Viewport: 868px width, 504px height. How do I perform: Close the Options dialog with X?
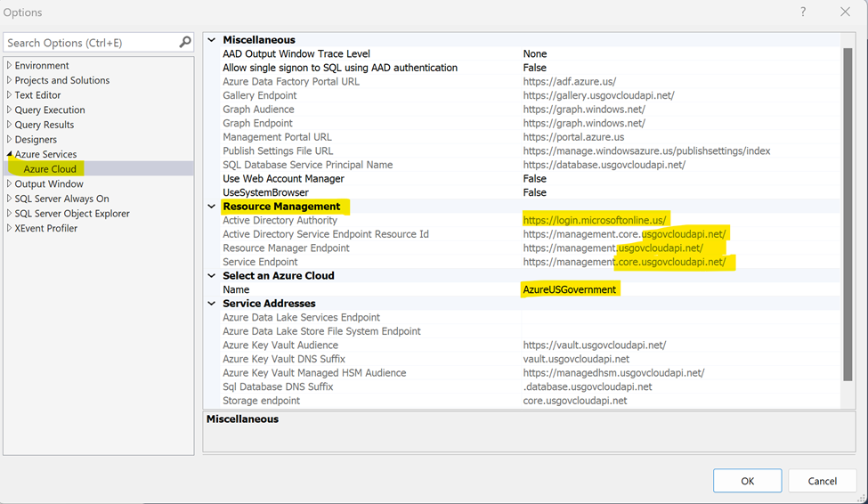(x=845, y=12)
